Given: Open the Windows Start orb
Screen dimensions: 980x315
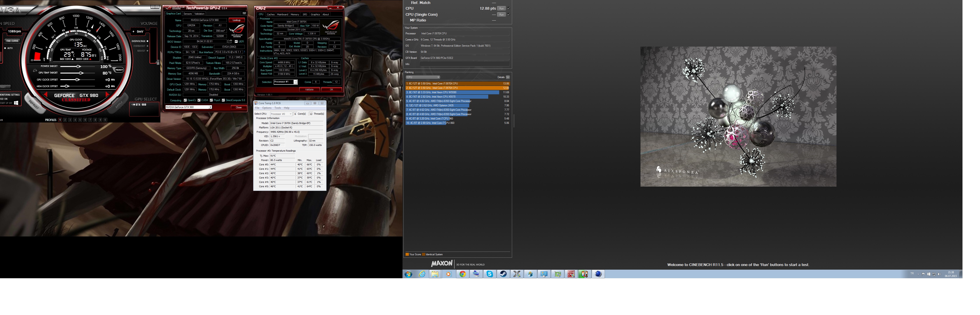Looking at the screenshot, I should pyautogui.click(x=409, y=274).
